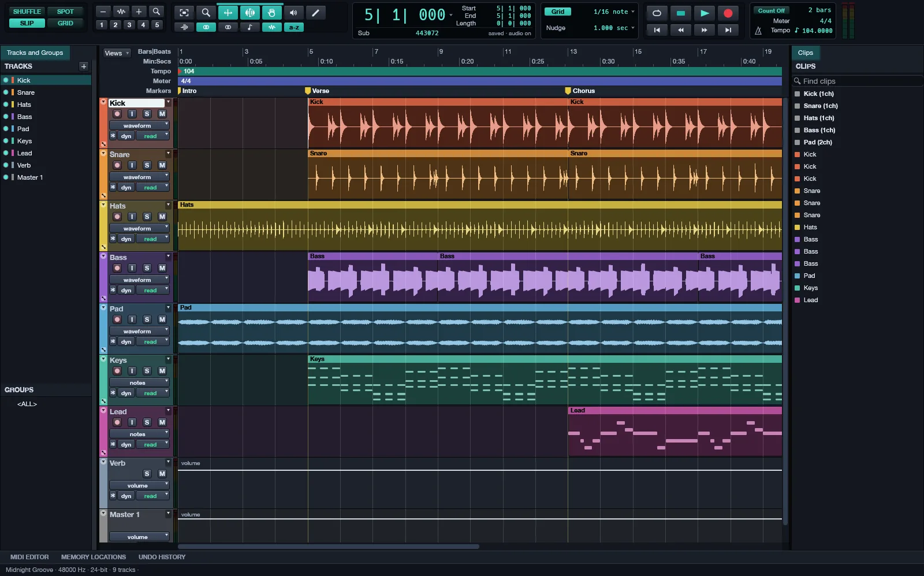Start playback with the Play button

tap(705, 13)
